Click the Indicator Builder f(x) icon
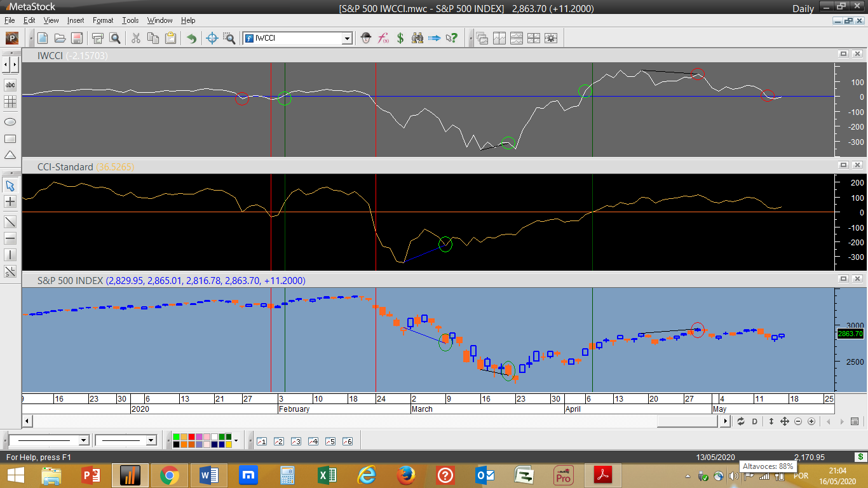This screenshot has width=868, height=488. point(383,38)
